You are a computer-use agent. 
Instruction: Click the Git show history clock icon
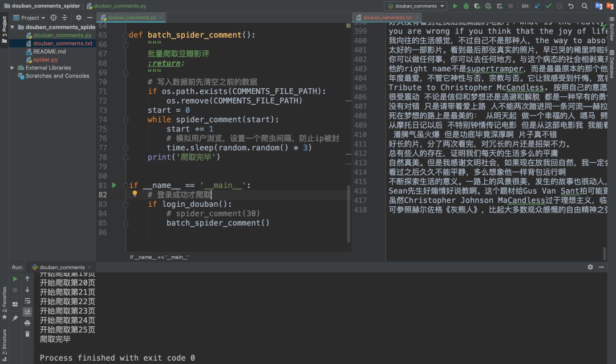(x=560, y=6)
